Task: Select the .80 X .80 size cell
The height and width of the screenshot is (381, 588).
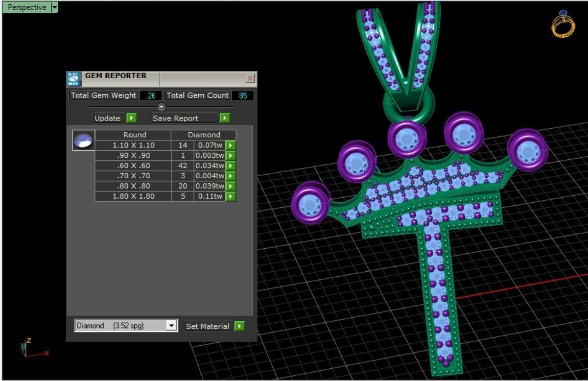Action: pyautogui.click(x=133, y=186)
